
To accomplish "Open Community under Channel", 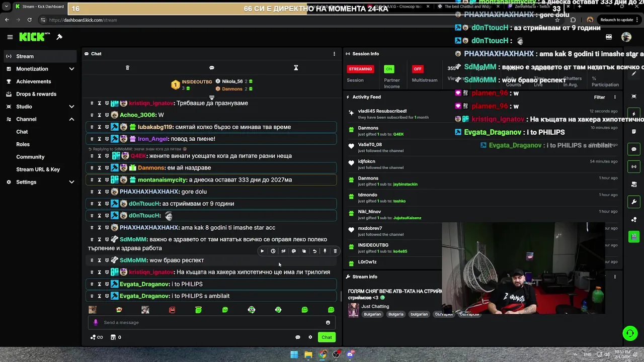I will pyautogui.click(x=30, y=157).
